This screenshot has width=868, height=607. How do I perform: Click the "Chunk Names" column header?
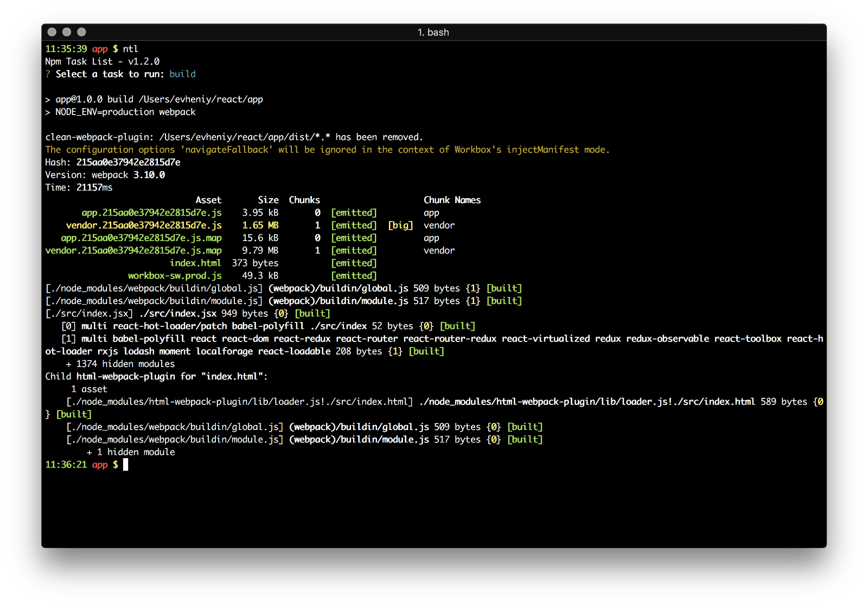tap(452, 200)
